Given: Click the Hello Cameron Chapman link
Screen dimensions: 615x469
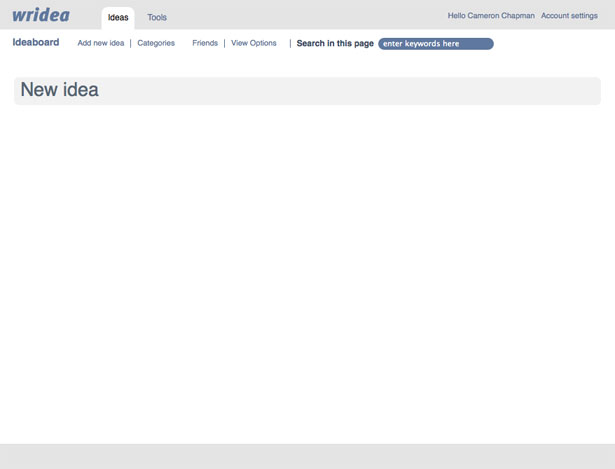Looking at the screenshot, I should [x=491, y=16].
